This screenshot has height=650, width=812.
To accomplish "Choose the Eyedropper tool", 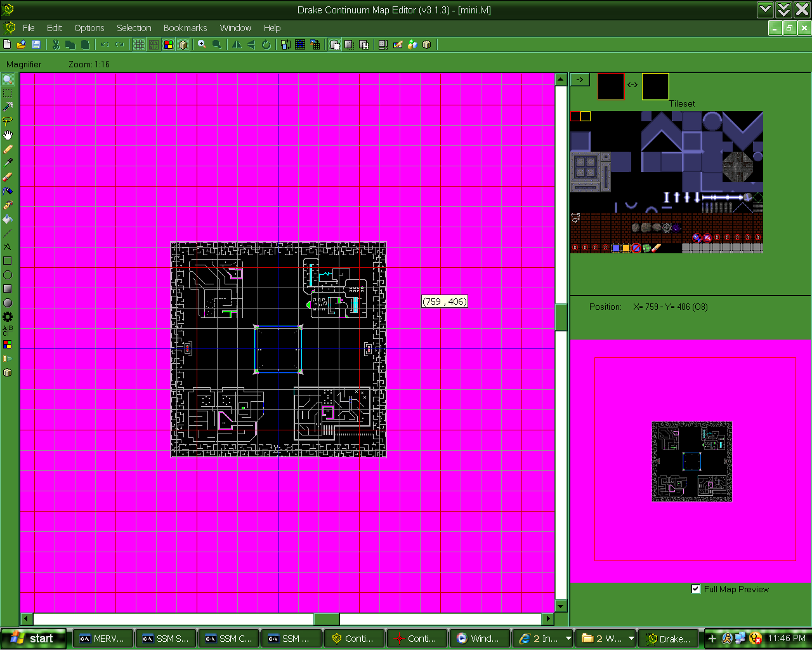I will pyautogui.click(x=8, y=162).
